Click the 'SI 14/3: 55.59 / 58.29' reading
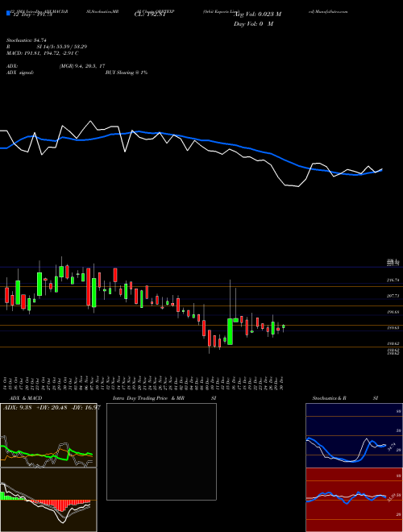 [62, 47]
